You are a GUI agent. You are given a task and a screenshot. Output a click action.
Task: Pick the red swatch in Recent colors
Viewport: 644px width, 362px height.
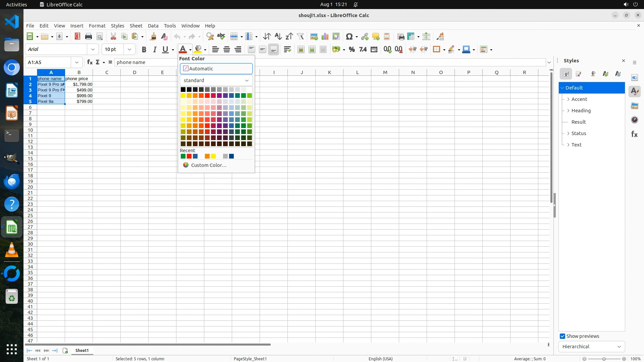(x=189, y=156)
